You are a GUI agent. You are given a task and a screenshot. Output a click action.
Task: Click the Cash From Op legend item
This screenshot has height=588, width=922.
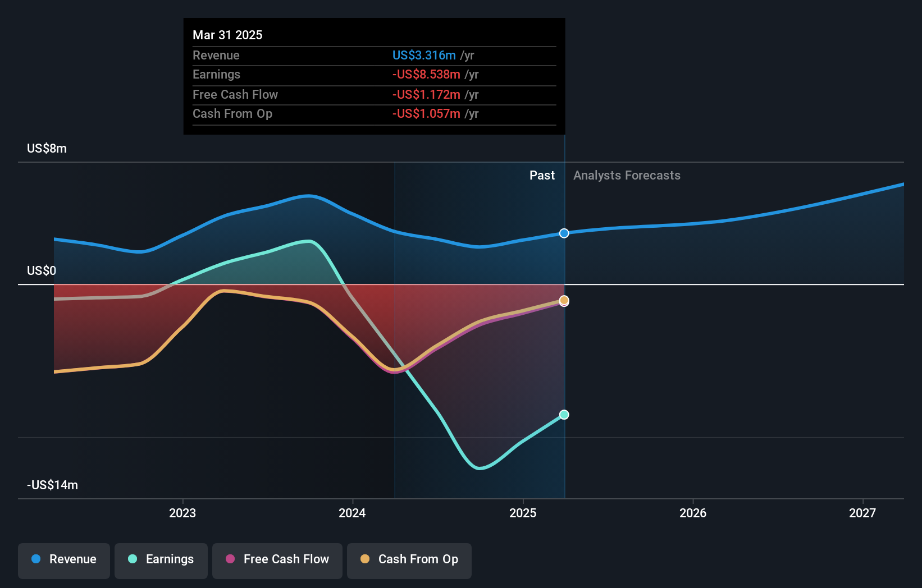click(409, 561)
